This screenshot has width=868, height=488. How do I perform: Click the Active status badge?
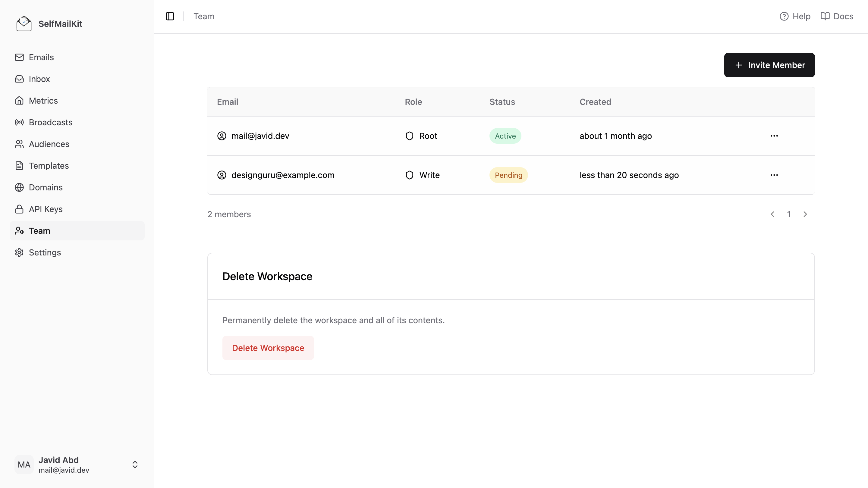tap(505, 136)
